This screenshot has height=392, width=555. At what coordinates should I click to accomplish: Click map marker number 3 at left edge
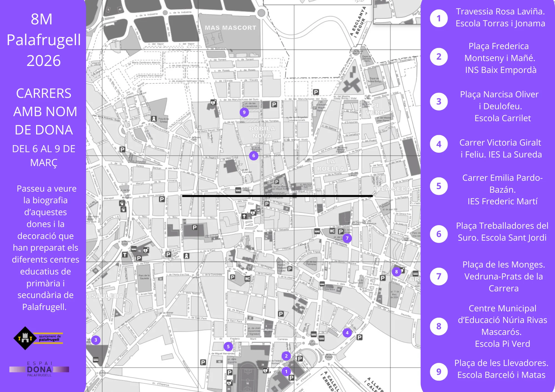96,340
